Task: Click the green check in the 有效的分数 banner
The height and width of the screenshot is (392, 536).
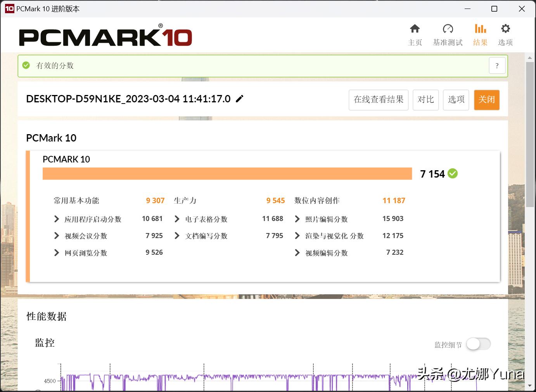Action: pyautogui.click(x=26, y=65)
